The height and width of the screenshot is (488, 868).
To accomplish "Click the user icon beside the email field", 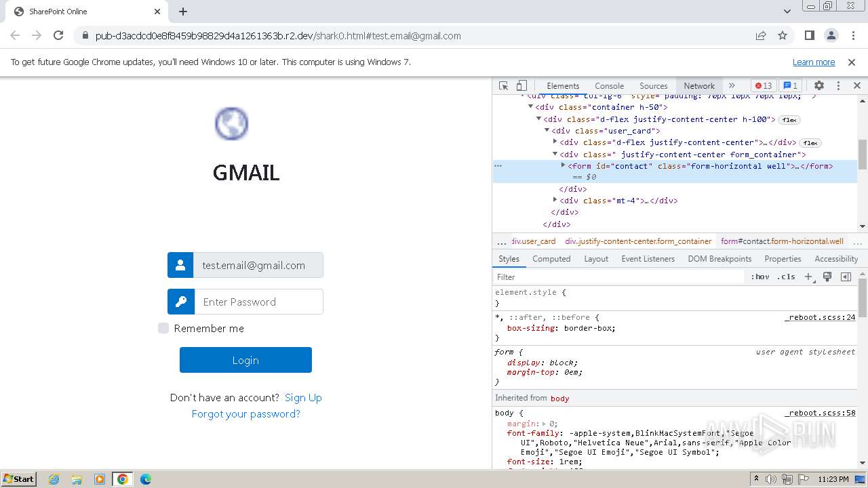I will click(x=180, y=265).
